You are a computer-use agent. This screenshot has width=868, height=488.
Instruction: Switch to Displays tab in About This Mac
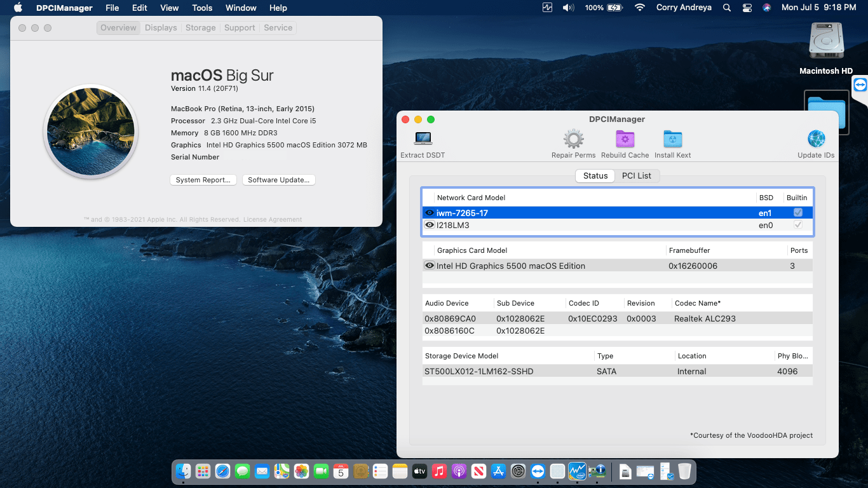pyautogui.click(x=161, y=28)
